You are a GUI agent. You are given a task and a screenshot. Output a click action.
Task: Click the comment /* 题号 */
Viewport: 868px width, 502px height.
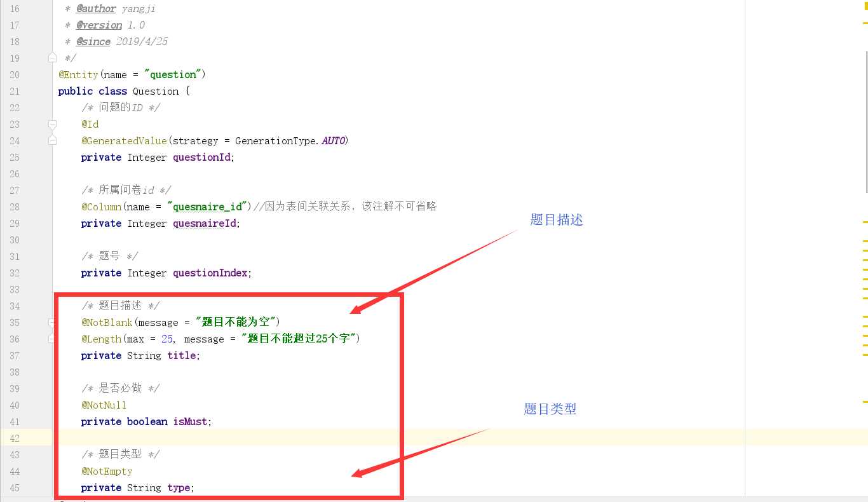(109, 256)
